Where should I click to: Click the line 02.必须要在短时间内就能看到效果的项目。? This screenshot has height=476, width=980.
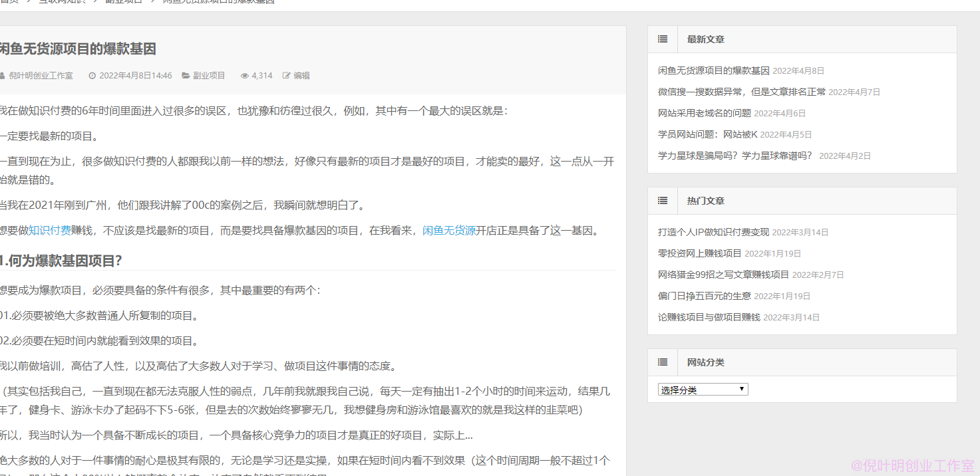coord(99,341)
